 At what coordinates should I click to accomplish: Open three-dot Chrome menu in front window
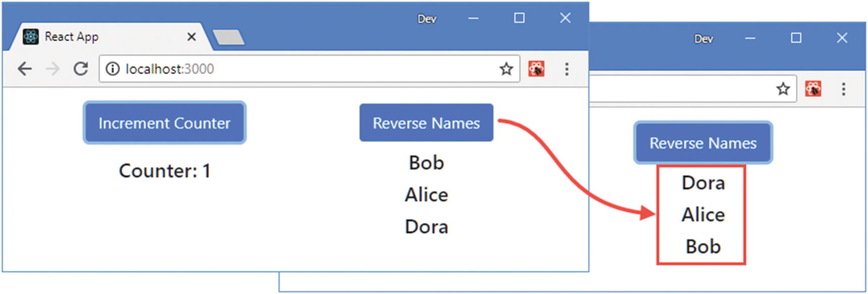(567, 69)
